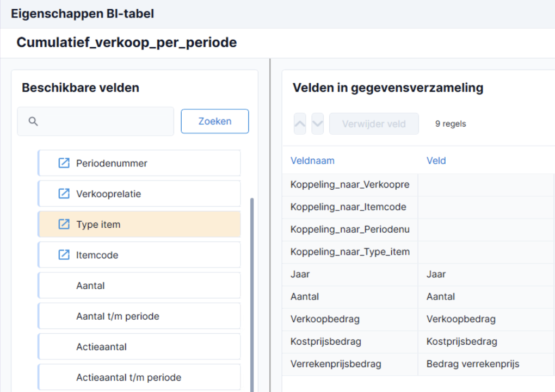
Task: Select the Aantal item in available fields
Action: coord(139,285)
